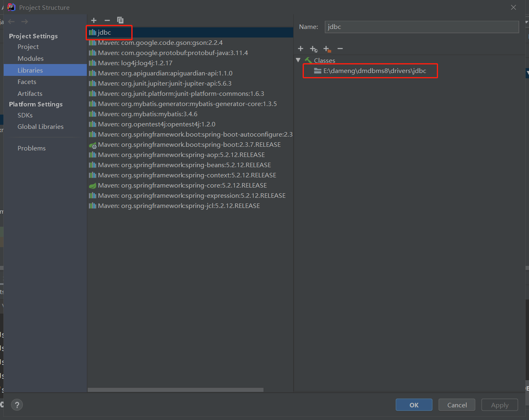Copy the selected library

pyautogui.click(x=120, y=20)
